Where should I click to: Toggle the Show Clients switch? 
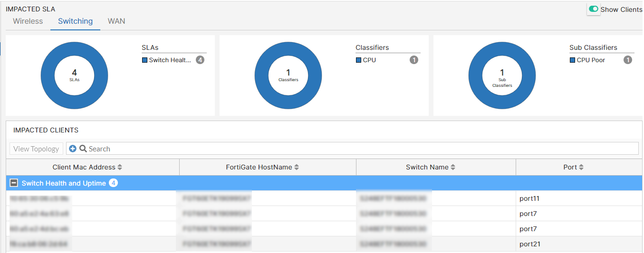(x=594, y=9)
